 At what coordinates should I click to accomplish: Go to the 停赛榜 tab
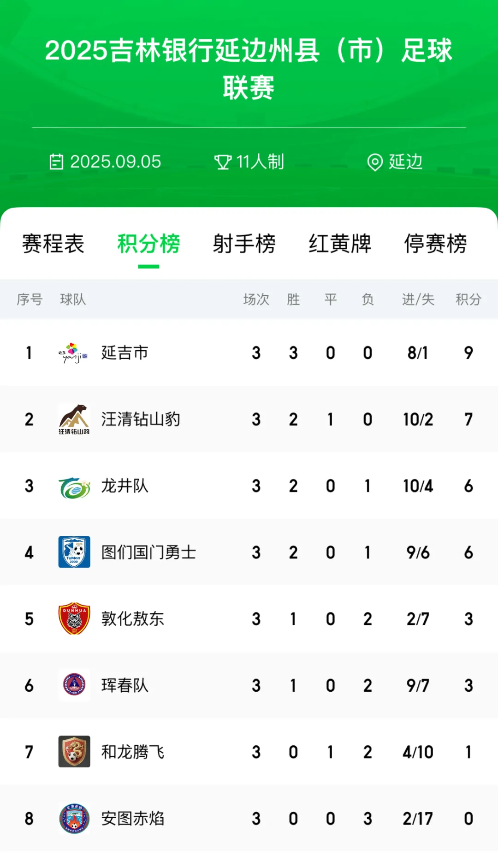pos(435,244)
